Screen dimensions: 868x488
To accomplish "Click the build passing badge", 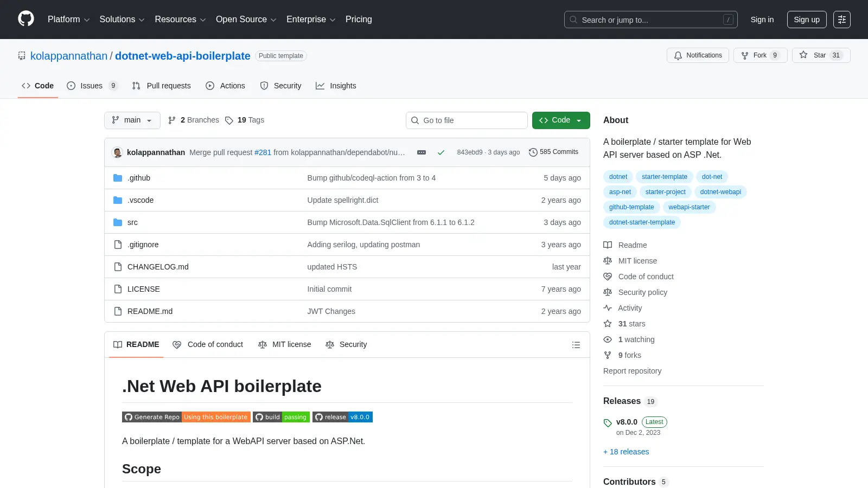I will pos(281,417).
